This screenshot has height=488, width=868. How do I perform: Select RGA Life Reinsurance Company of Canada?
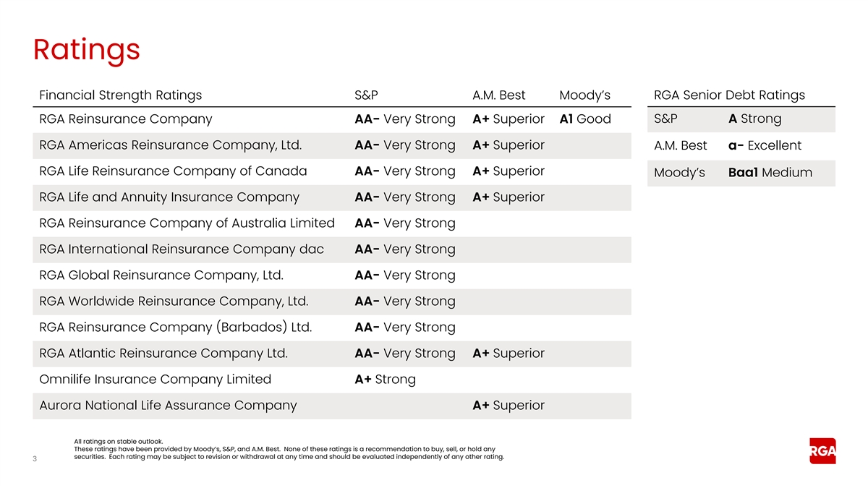173,171
